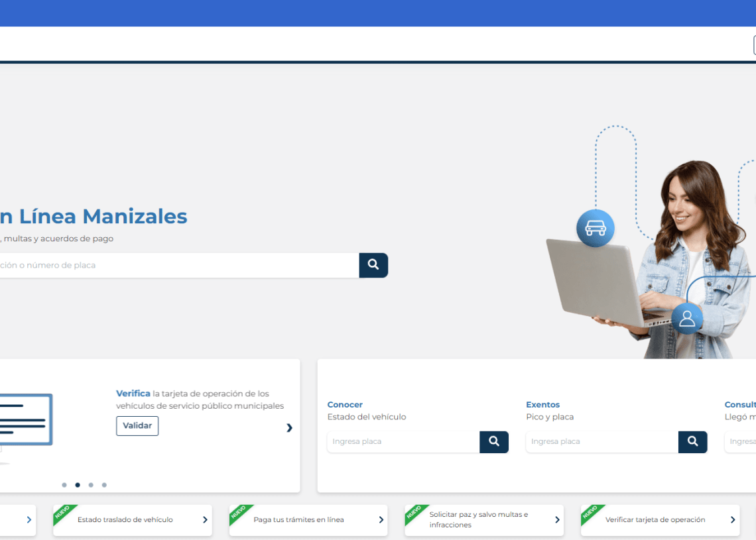Click search icon for Exentos Pico y placa
Image resolution: width=756 pixels, height=540 pixels.
pyautogui.click(x=692, y=442)
